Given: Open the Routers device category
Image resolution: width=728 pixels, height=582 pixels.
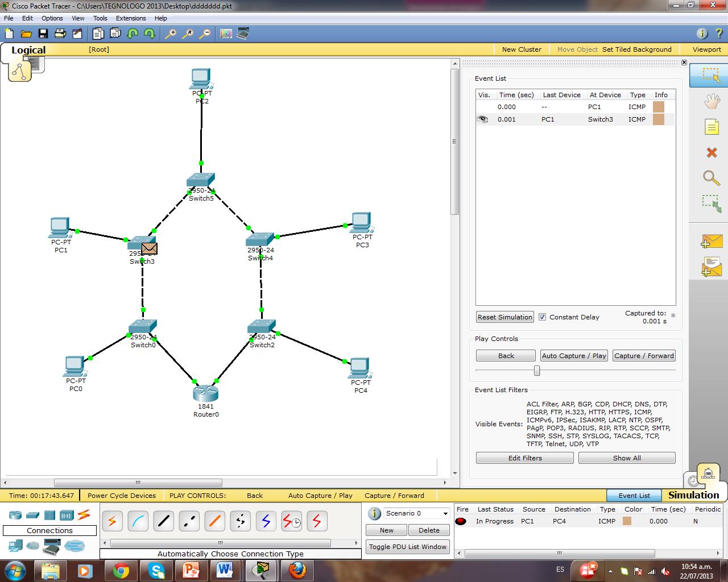Looking at the screenshot, I should pyautogui.click(x=15, y=515).
